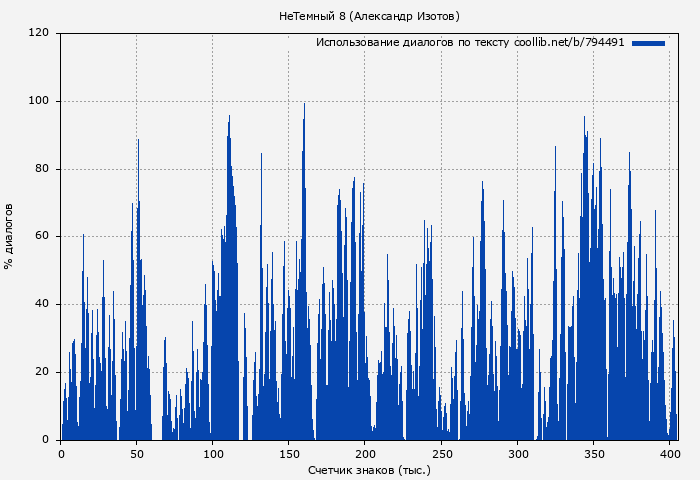Select the 60 label on the y-axis

click(42, 237)
